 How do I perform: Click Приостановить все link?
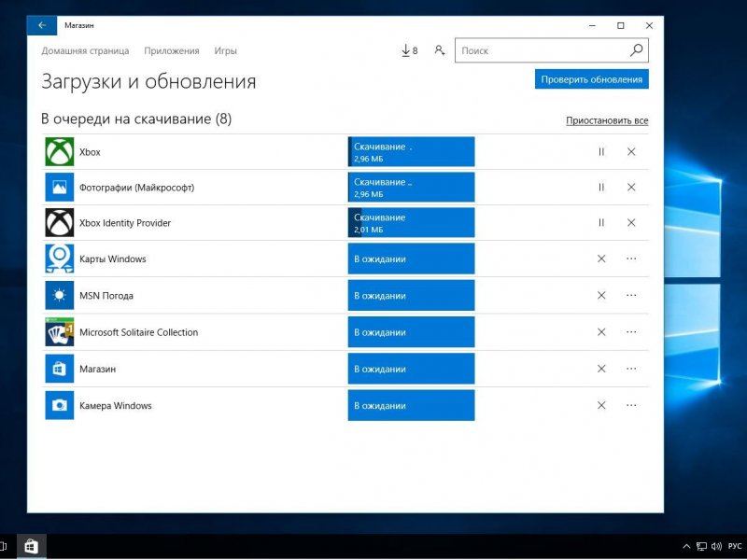click(607, 121)
